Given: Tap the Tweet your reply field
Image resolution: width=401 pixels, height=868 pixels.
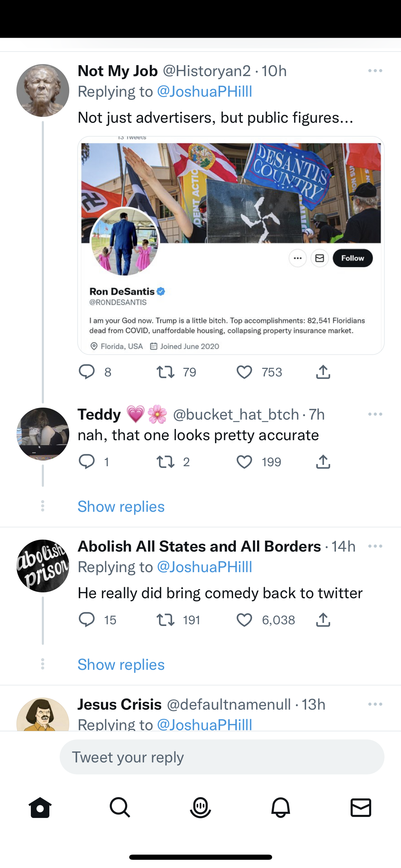Looking at the screenshot, I should 222,757.
